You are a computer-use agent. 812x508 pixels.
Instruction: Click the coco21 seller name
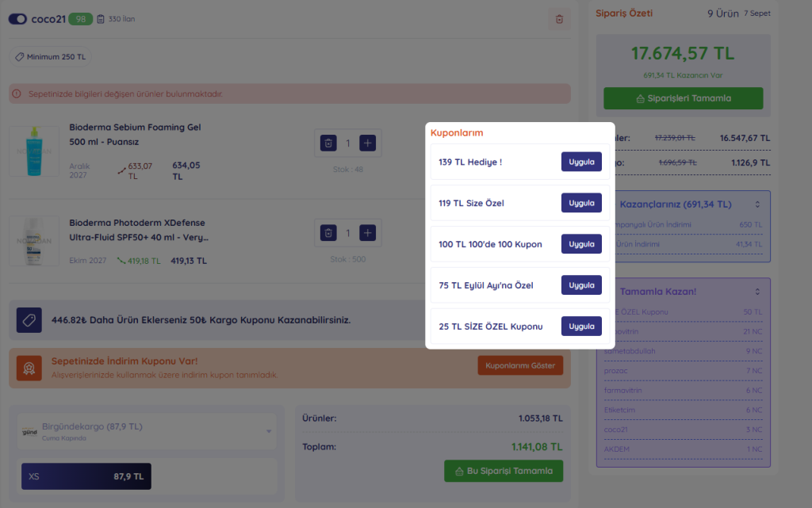(48, 19)
